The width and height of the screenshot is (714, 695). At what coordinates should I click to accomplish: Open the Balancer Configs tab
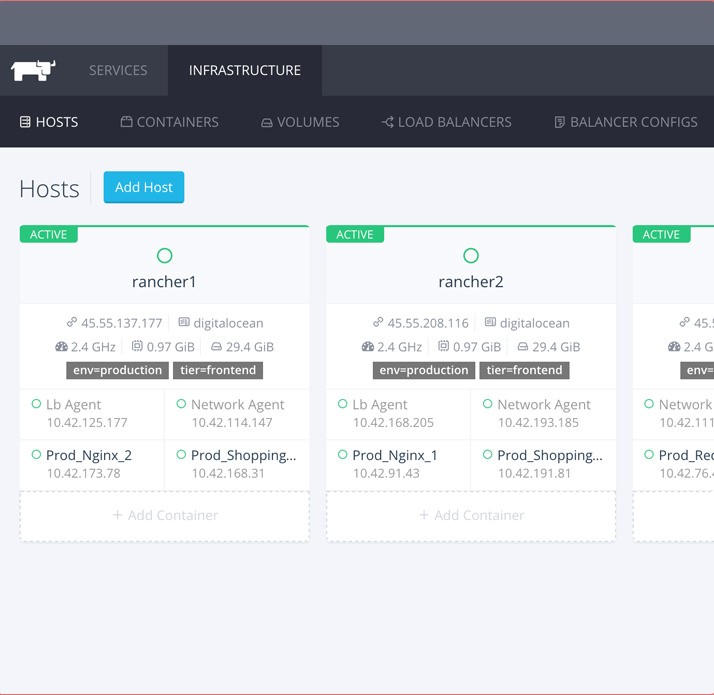point(626,122)
